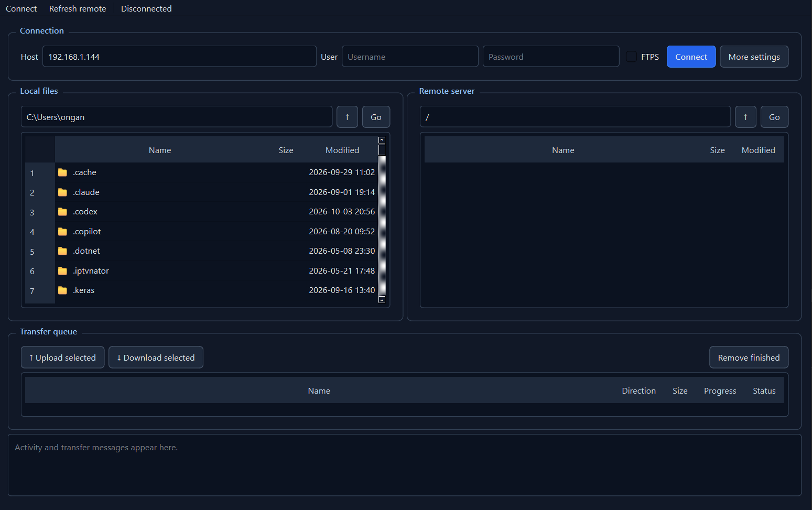Enable the FTPS checkbox
Viewport: 812px width, 510px height.
coord(632,57)
